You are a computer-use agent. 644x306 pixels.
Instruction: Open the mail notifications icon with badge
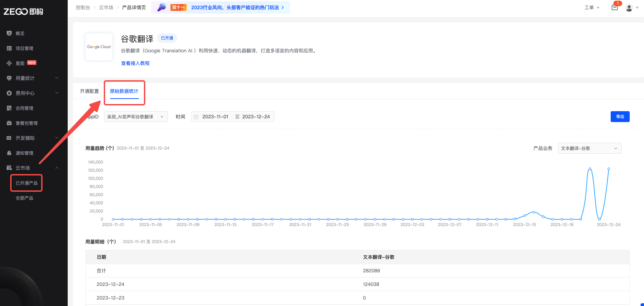coord(615,7)
